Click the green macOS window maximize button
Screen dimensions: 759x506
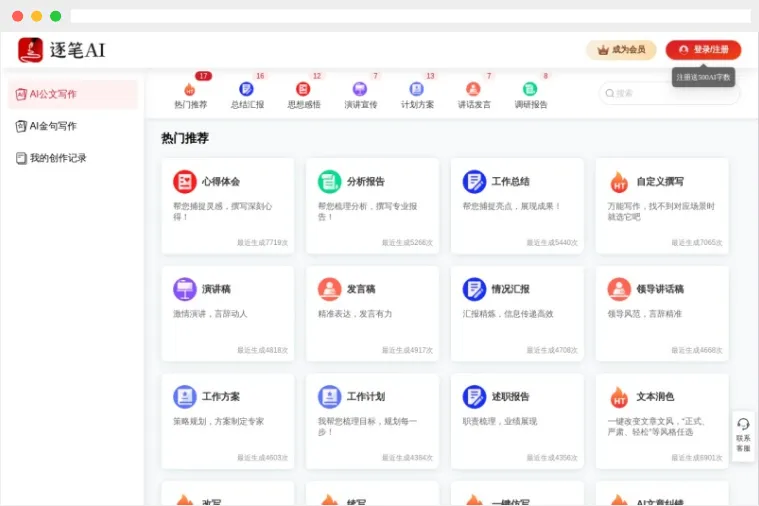[56, 16]
